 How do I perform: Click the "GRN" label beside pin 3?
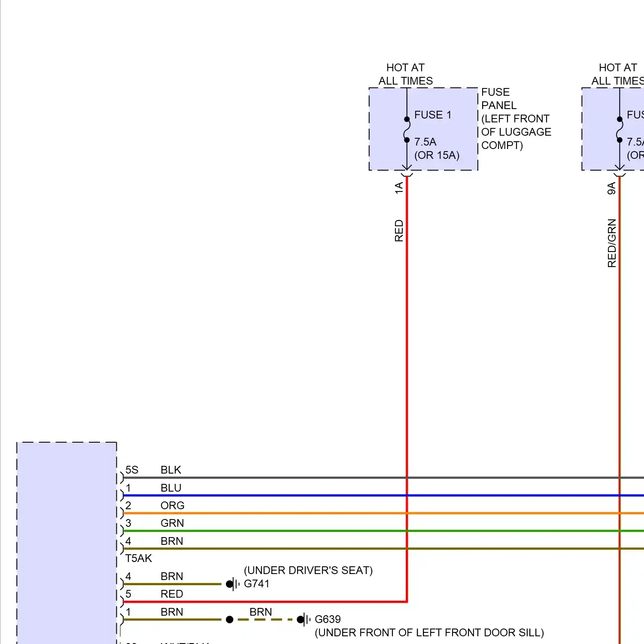tap(172, 523)
